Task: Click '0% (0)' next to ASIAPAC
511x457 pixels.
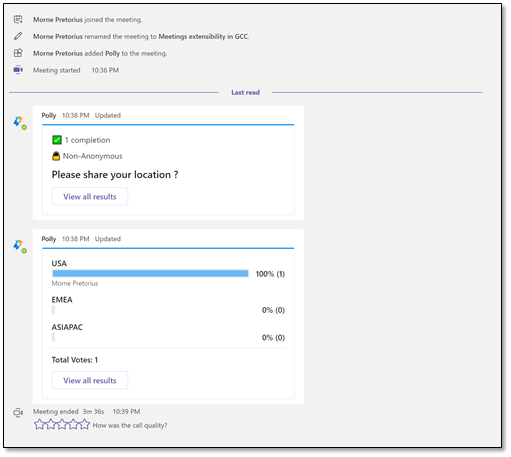Action: (273, 338)
